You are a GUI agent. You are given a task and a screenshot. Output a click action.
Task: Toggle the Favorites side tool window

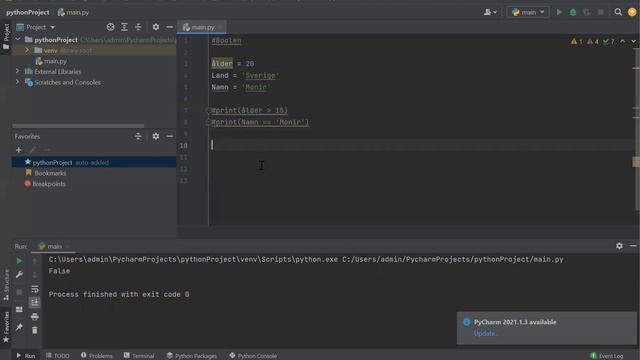click(6, 327)
